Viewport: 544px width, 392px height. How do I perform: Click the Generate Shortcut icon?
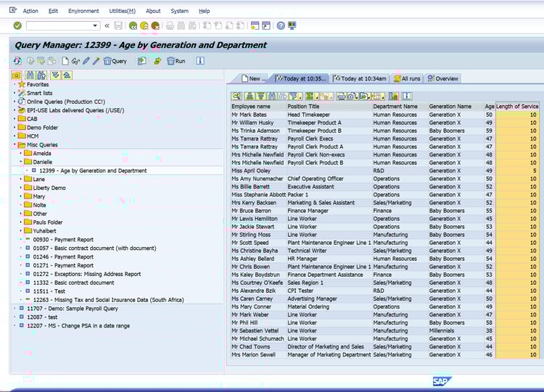266,25
